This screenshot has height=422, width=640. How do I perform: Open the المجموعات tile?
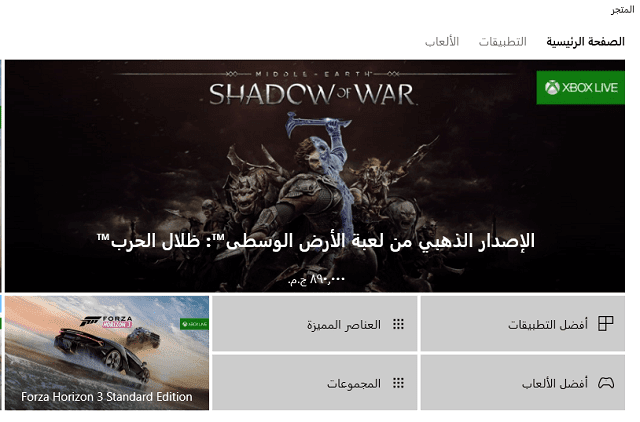314,382
